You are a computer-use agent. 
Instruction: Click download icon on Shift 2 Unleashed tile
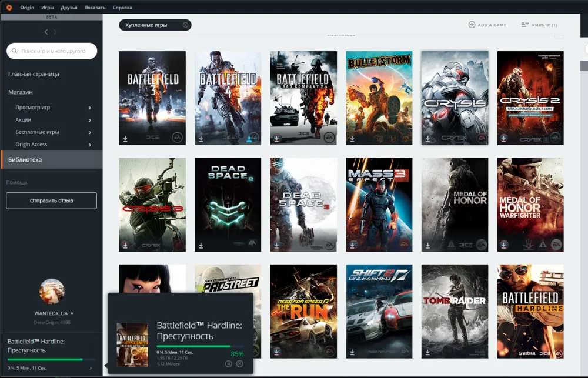click(x=352, y=352)
